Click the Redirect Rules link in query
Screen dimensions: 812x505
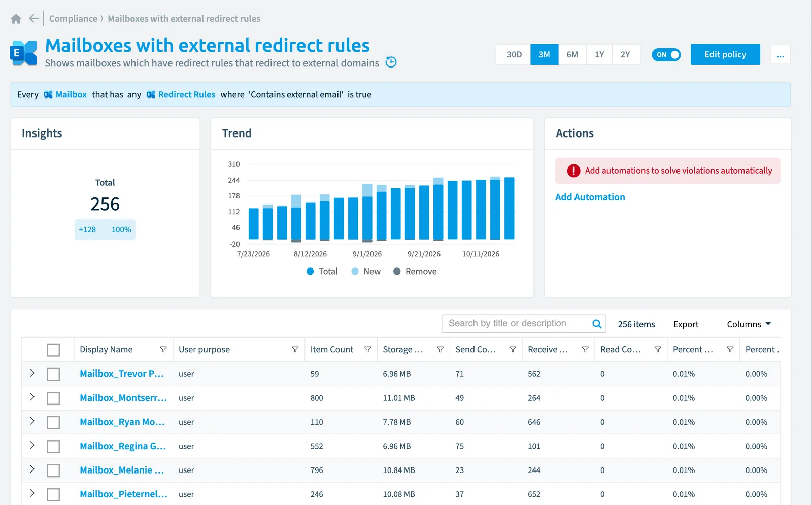pyautogui.click(x=186, y=95)
